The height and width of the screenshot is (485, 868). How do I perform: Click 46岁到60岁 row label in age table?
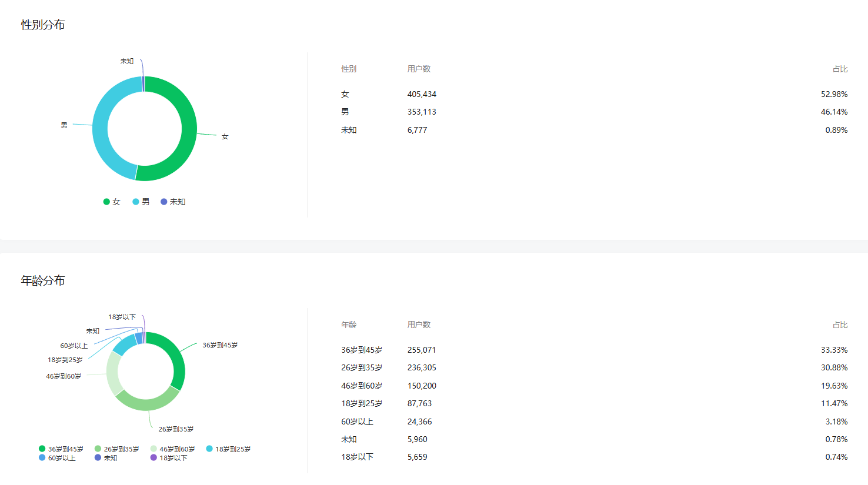[362, 386]
